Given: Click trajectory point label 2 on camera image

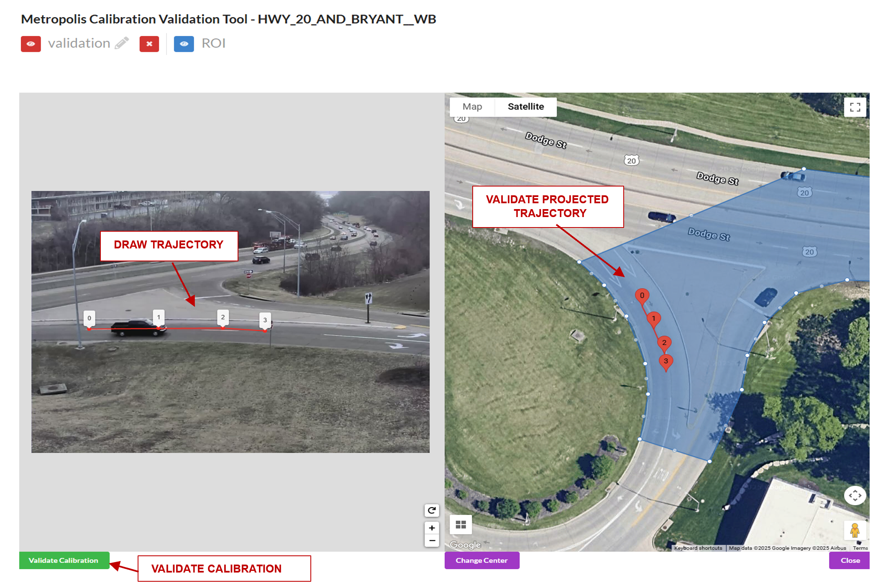Looking at the screenshot, I should click(223, 317).
